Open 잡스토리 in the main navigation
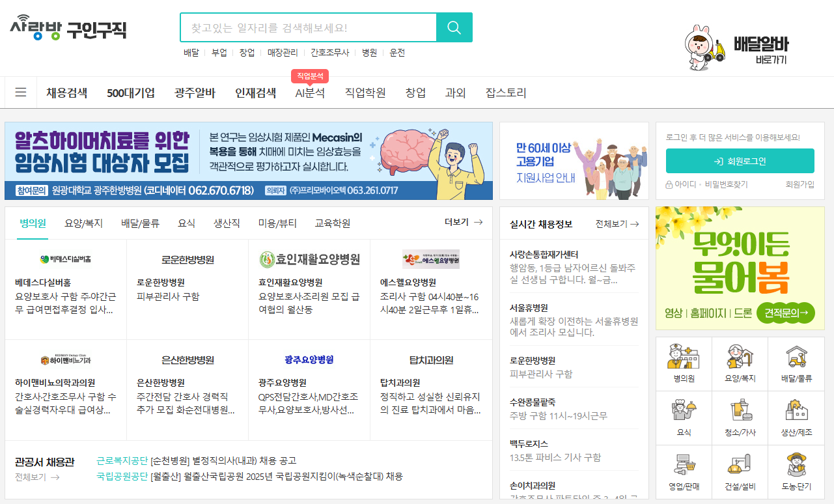 pyautogui.click(x=506, y=93)
